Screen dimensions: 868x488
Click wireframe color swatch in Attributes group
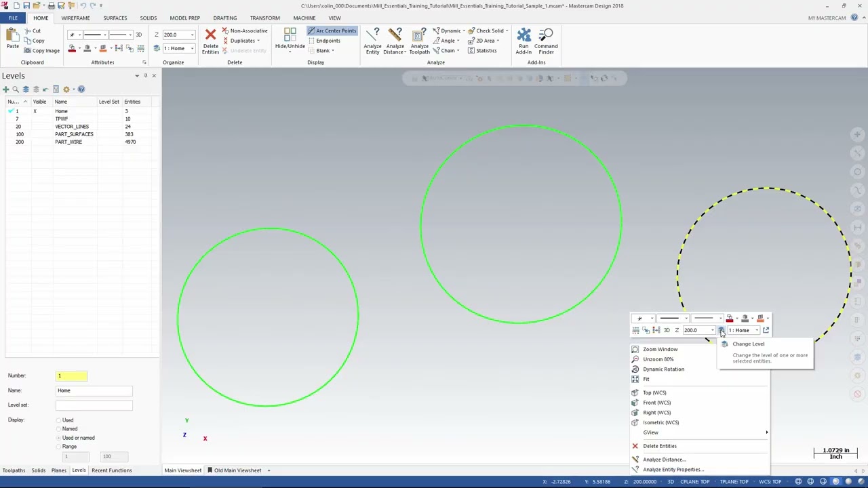point(72,49)
